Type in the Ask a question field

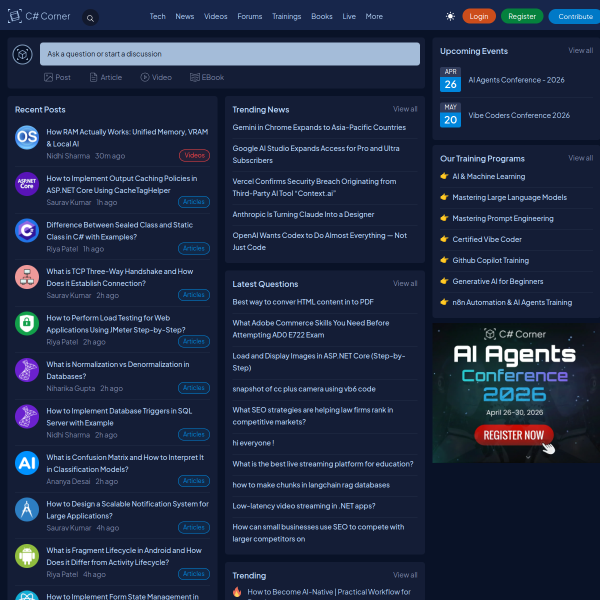(x=231, y=54)
